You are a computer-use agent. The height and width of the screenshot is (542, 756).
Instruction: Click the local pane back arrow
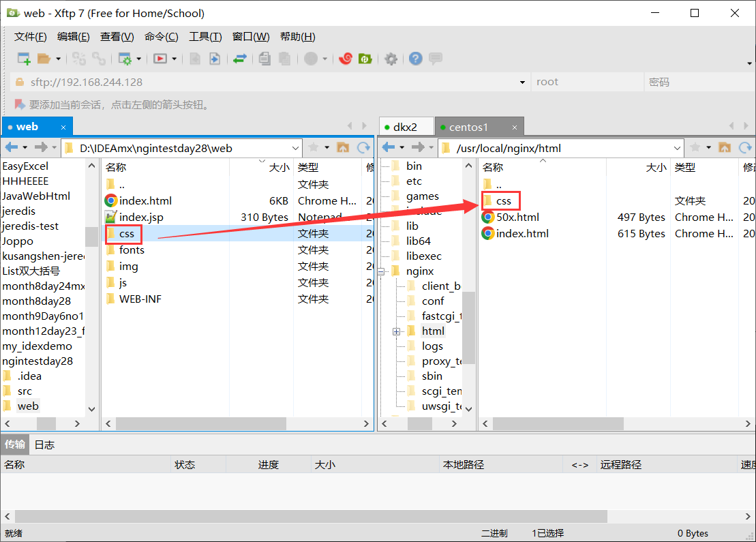click(11, 147)
